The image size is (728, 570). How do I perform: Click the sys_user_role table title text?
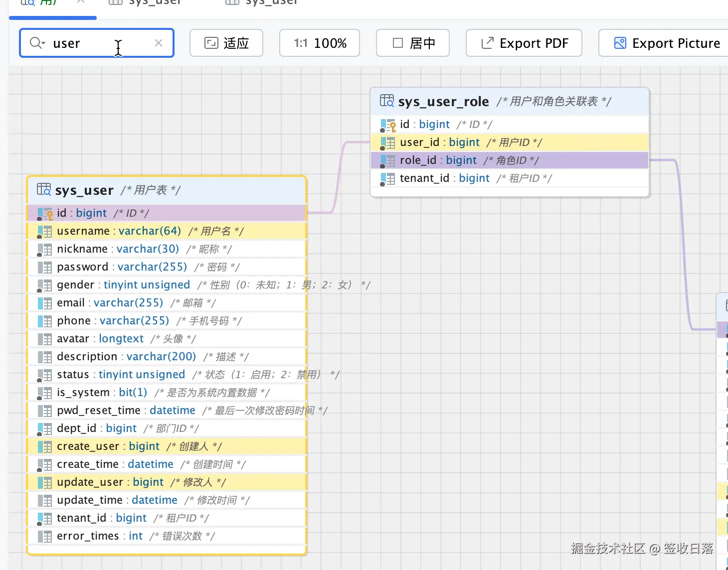point(443,102)
